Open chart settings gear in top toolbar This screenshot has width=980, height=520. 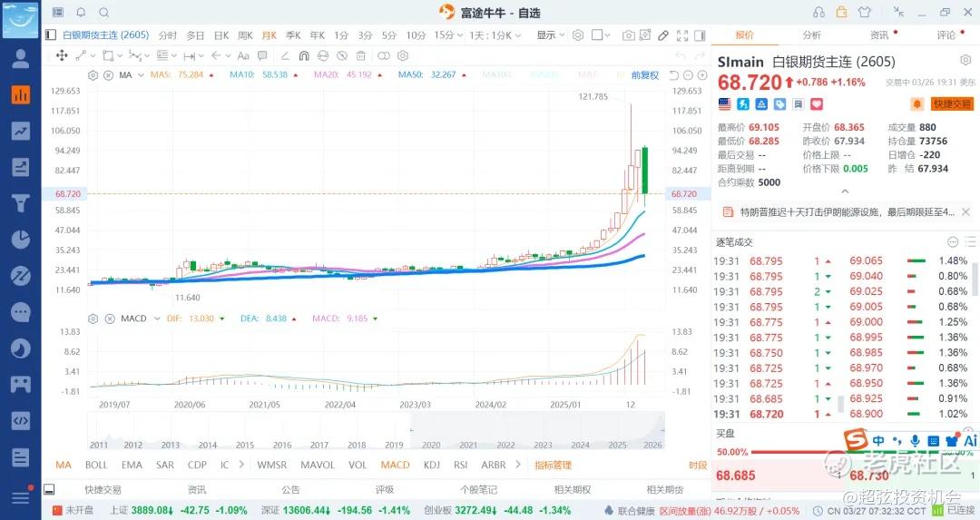(578, 35)
